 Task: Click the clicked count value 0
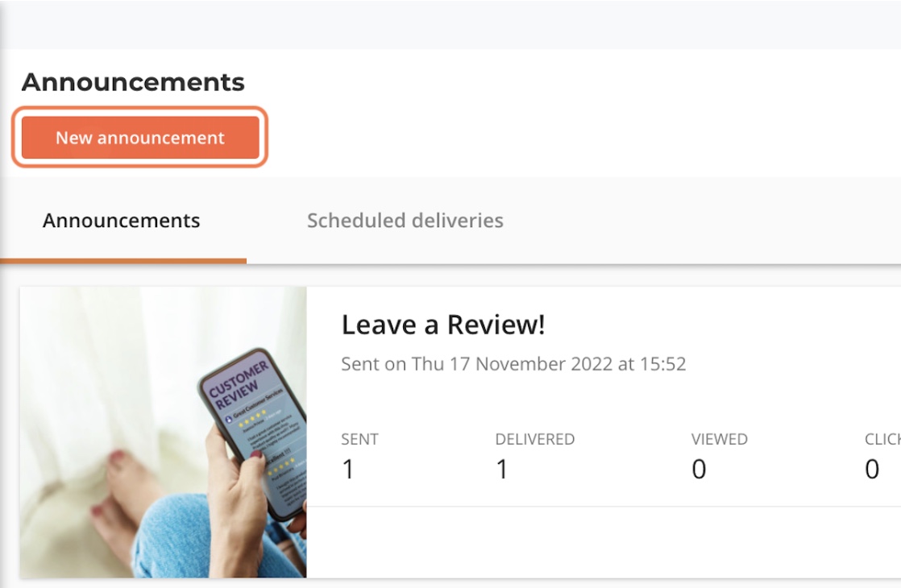872,469
